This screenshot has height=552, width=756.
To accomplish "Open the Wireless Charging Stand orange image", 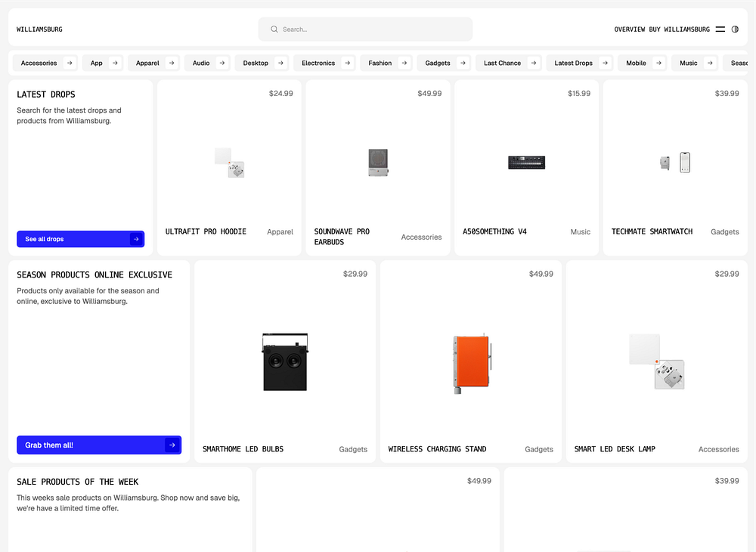I will tap(472, 363).
